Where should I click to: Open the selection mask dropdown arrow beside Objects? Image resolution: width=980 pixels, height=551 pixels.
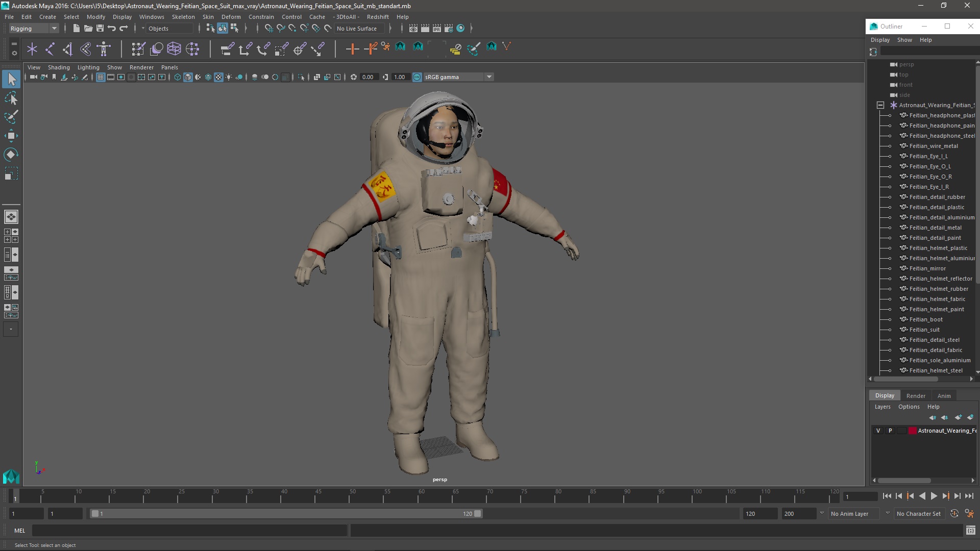point(143,29)
